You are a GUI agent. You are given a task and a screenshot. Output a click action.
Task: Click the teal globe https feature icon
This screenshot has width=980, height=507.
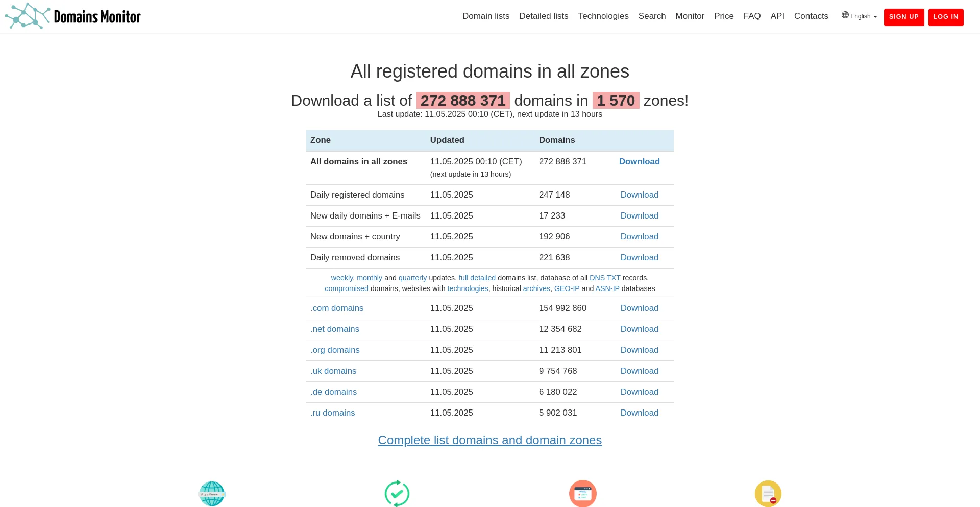pos(212,494)
